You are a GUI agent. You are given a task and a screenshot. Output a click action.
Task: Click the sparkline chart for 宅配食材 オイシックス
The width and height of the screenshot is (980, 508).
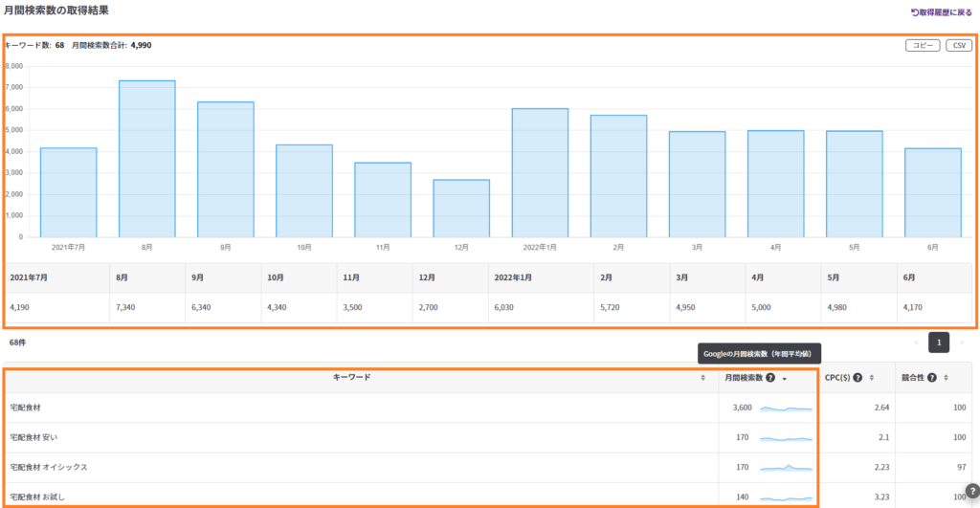786,468
